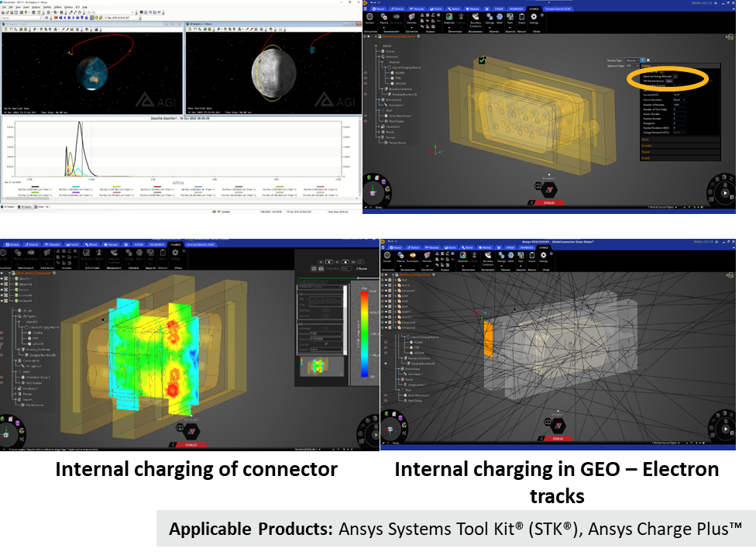Toggle VACUUM visibility eye in top-right tree
The width and height of the screenshot is (756, 552).
366,84
